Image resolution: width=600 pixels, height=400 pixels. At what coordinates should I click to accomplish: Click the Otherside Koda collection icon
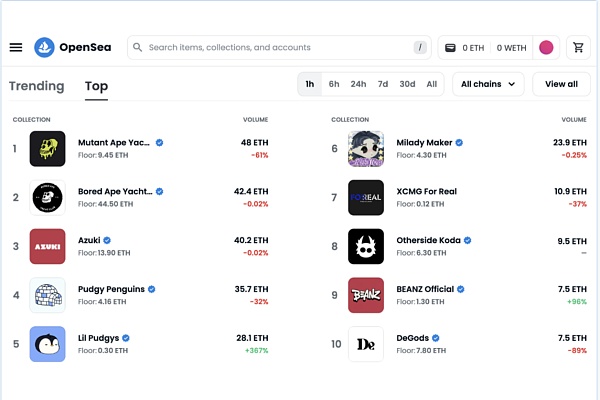click(x=366, y=246)
